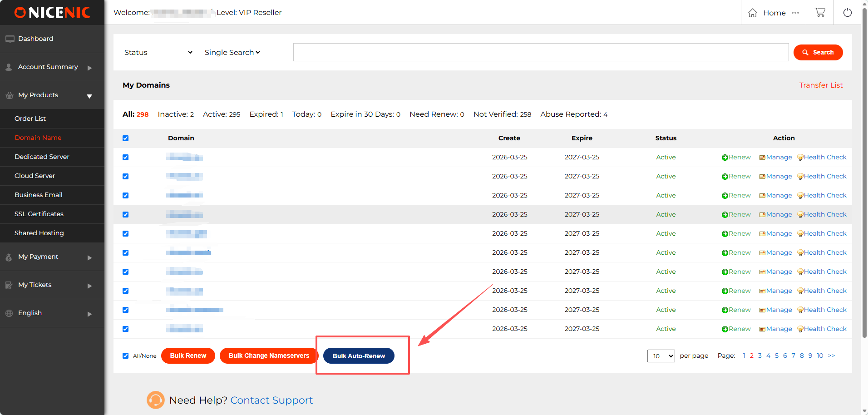The height and width of the screenshot is (415, 868).
Task: Click the Contact Support link
Action: pyautogui.click(x=271, y=400)
